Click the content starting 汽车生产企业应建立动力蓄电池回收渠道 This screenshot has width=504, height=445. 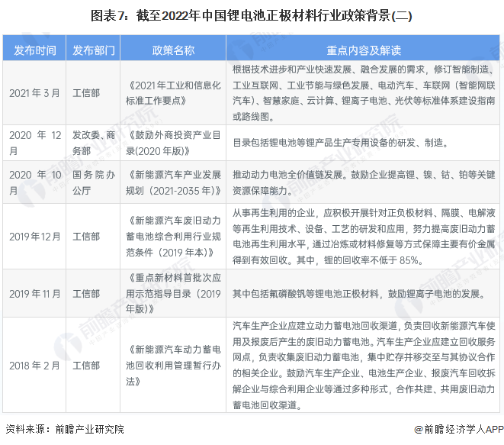pos(364,365)
